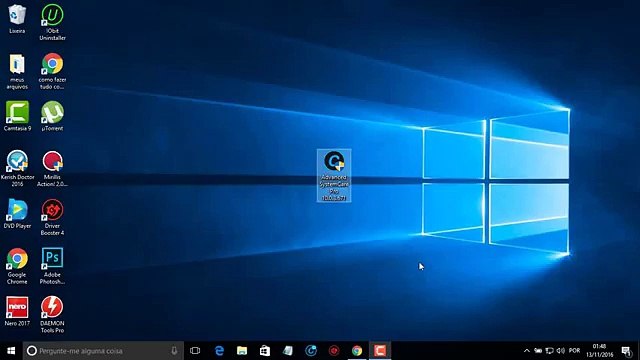Viewport: 640px width, 360px height.
Task: Click the Cortana search box 'Pergunte-me alguma coisa'
Action: (103, 351)
